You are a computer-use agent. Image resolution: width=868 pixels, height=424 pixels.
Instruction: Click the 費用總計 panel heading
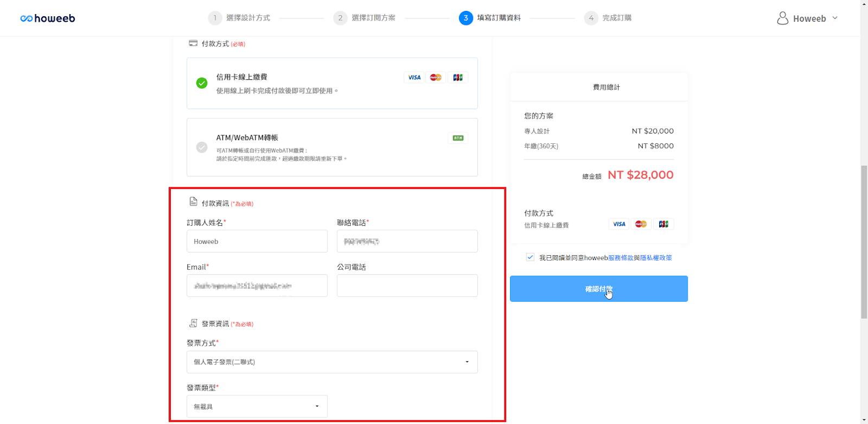(x=607, y=87)
